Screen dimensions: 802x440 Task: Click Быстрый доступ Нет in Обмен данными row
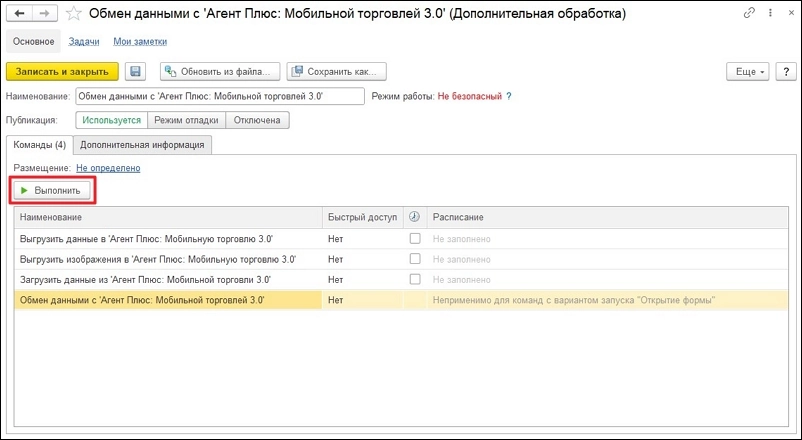pyautogui.click(x=336, y=300)
